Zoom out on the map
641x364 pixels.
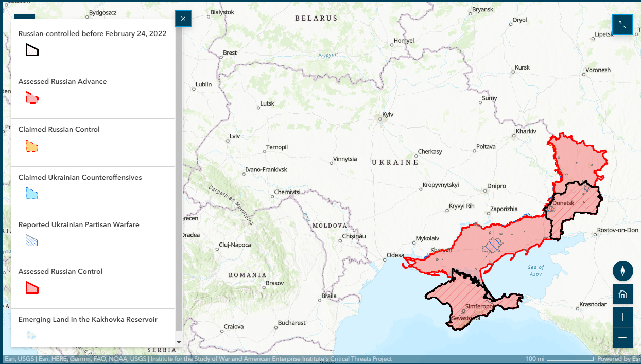point(622,337)
